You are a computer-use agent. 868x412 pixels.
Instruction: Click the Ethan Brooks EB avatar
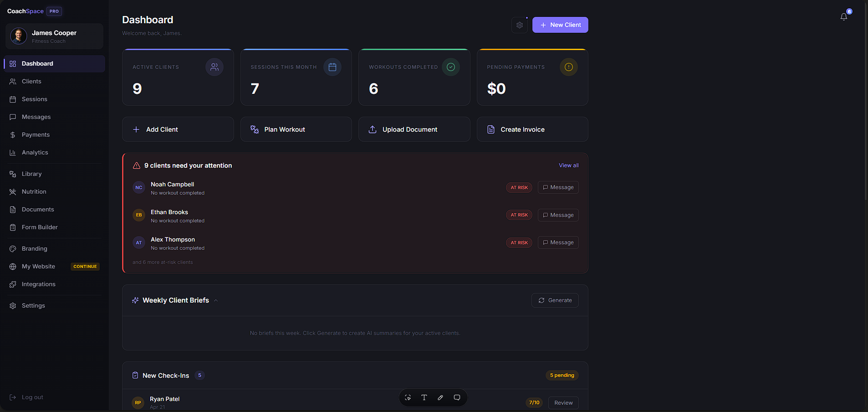tap(139, 215)
